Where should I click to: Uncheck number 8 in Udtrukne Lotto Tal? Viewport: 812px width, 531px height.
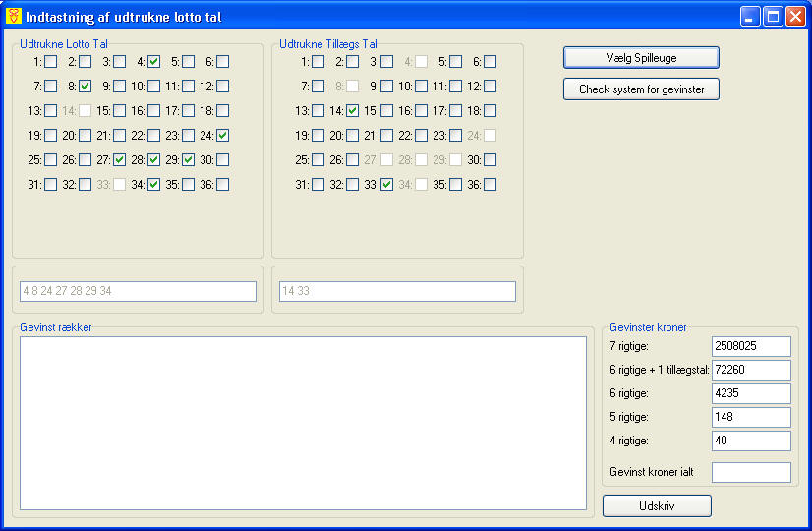86,86
